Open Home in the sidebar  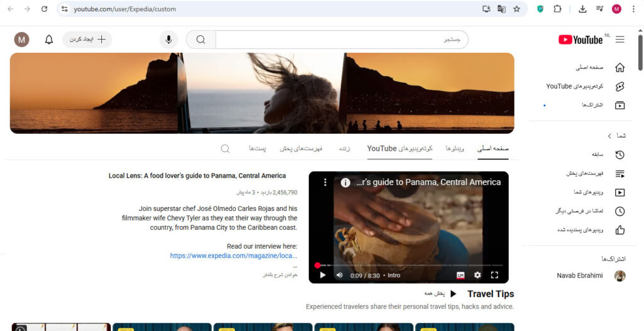[600, 68]
